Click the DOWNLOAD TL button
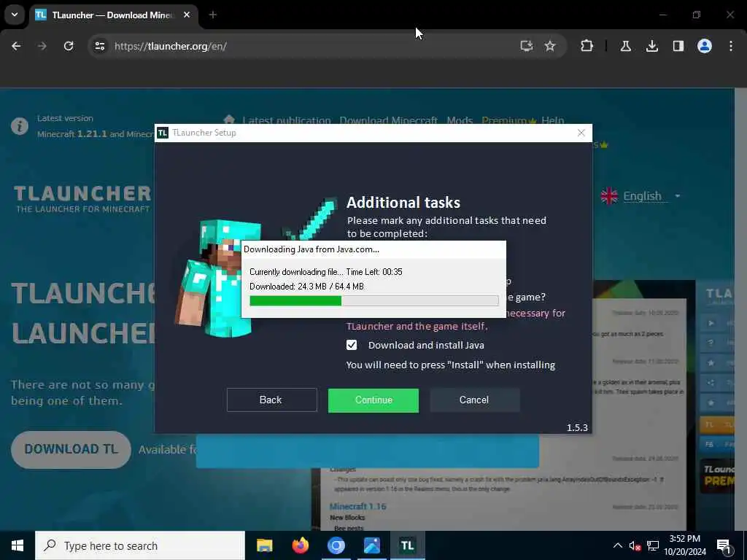 [x=71, y=449]
